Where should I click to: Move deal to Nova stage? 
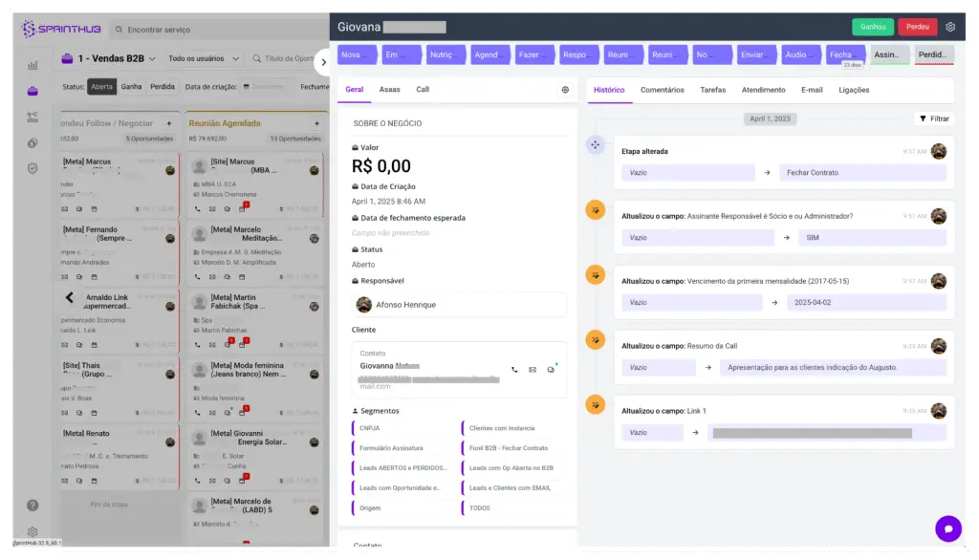point(358,54)
